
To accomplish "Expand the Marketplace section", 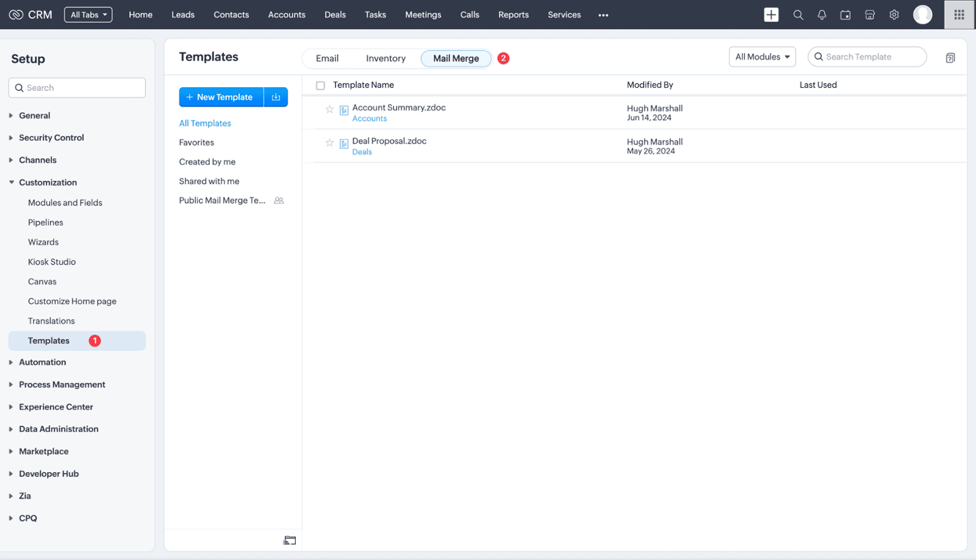I will coord(43,451).
